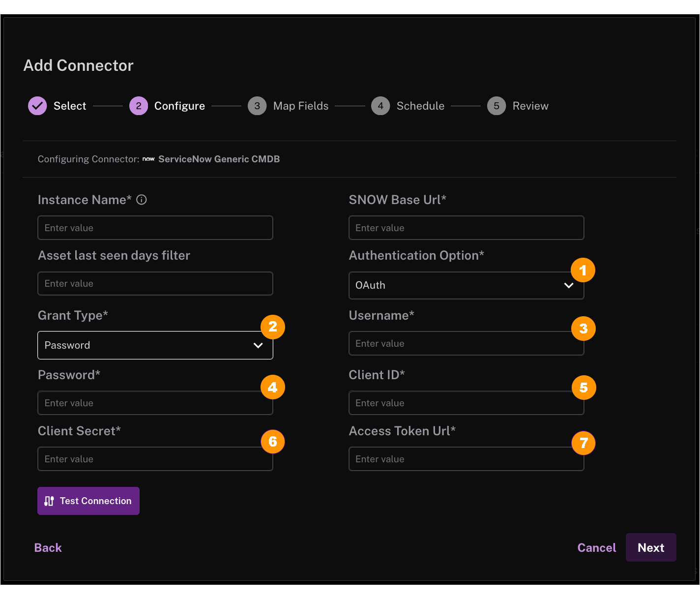
Task: Focus the Client ID input field
Action: (x=467, y=403)
